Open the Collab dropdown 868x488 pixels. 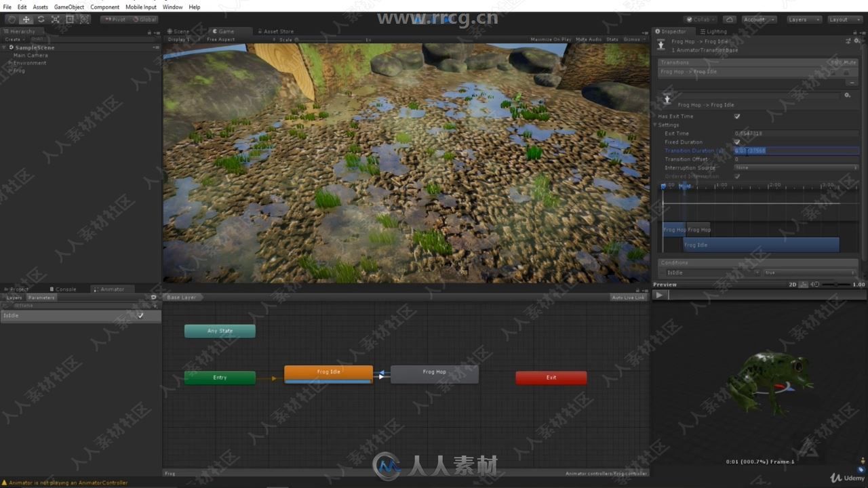click(x=700, y=20)
